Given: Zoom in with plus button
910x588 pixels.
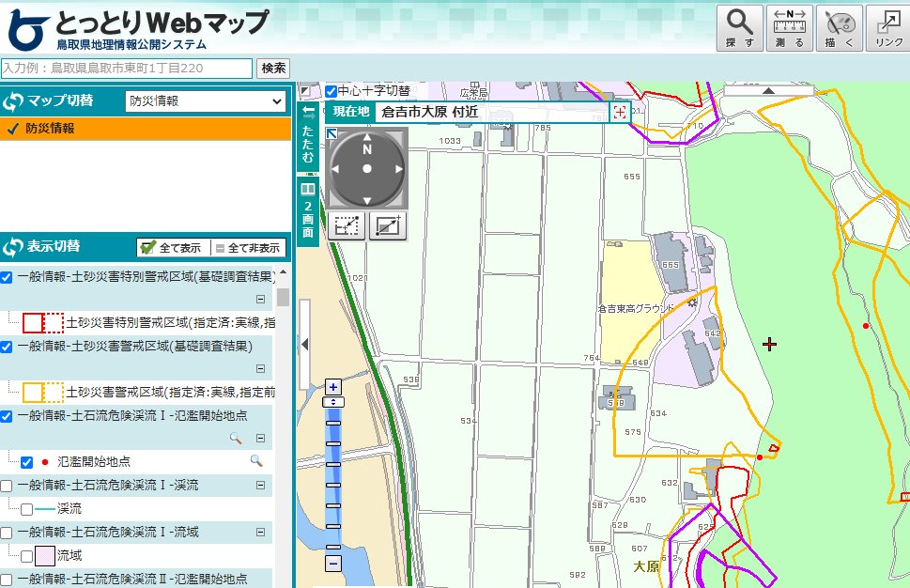Looking at the screenshot, I should coord(333,387).
